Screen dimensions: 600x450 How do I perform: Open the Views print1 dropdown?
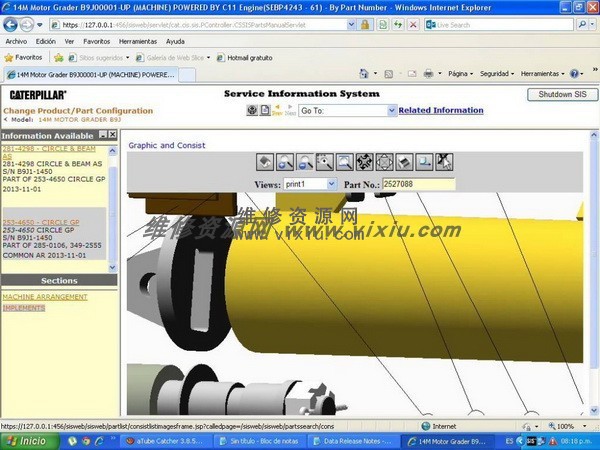tap(310, 184)
